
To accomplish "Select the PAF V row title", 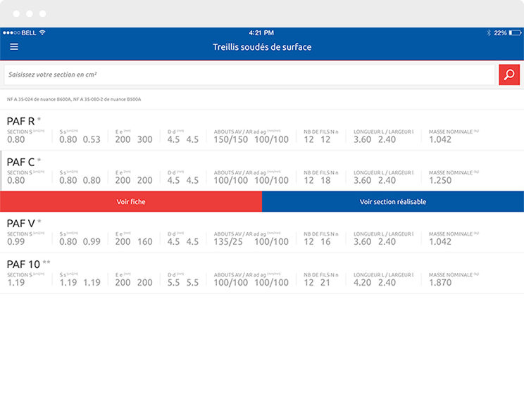I will tap(20, 223).
